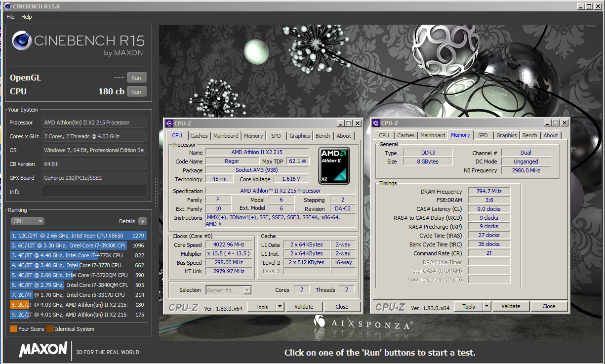Run the CPU benchmark test
Image resolution: width=605 pixels, height=364 pixels.
136,92
